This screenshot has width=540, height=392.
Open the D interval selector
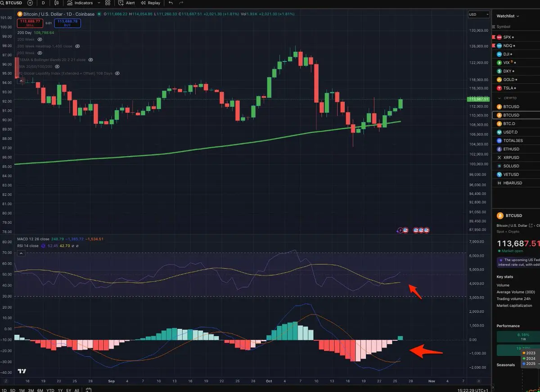coord(43,3)
